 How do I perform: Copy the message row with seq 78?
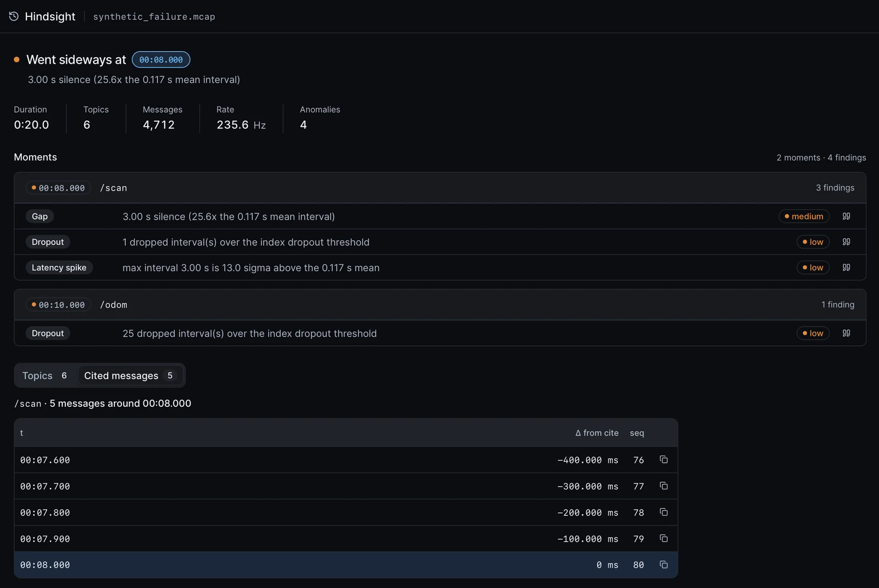(664, 512)
